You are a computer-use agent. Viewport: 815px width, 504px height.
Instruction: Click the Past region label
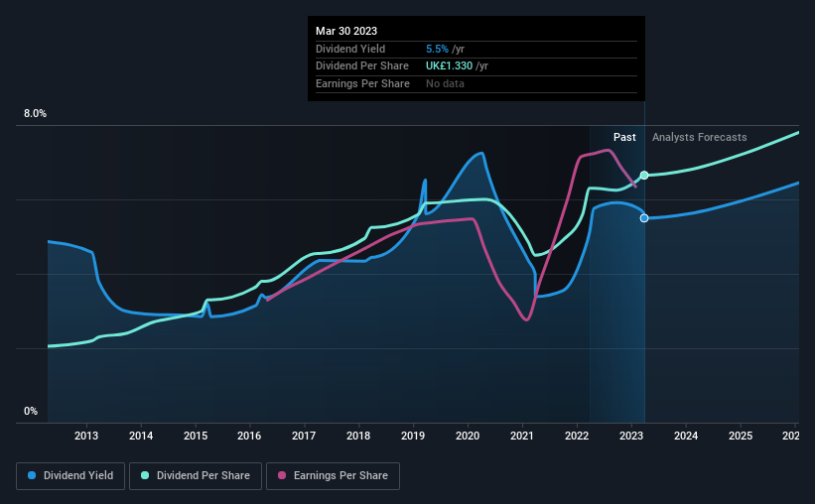(624, 137)
